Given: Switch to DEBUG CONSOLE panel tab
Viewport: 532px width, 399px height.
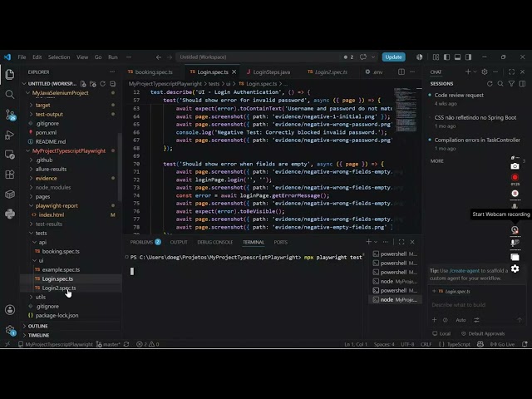Looking at the screenshot, I should pos(214,242).
